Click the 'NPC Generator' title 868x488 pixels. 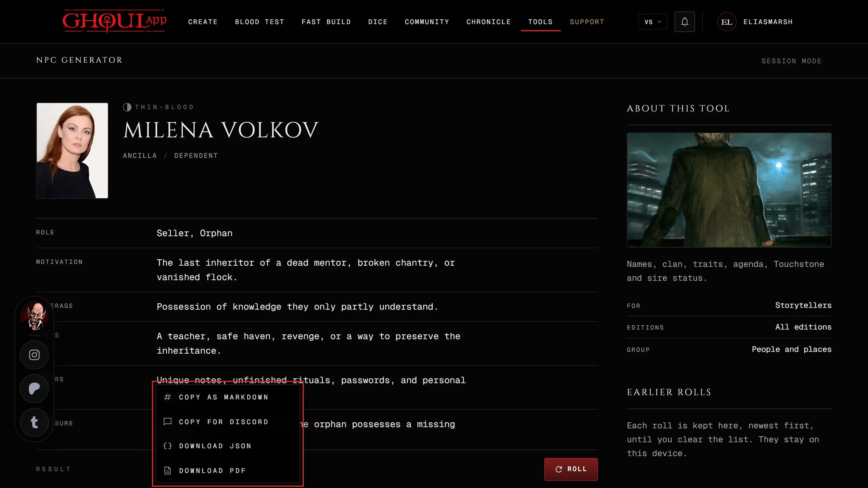[79, 60]
